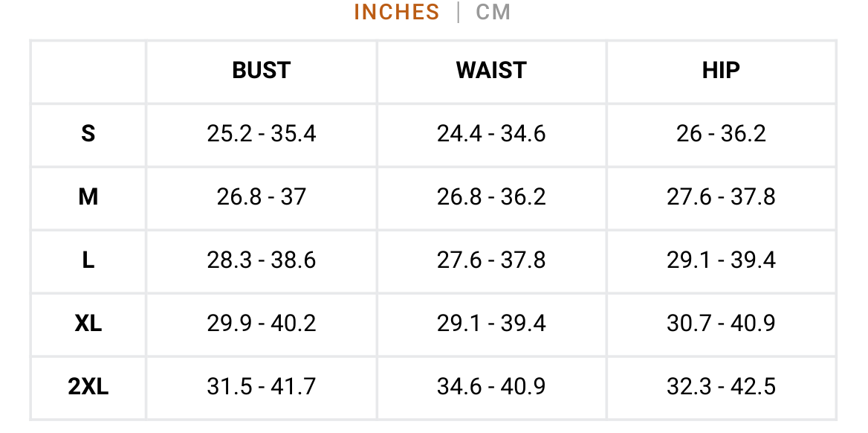The width and height of the screenshot is (868, 433).
Task: Select the S size row label
Action: [x=88, y=134]
